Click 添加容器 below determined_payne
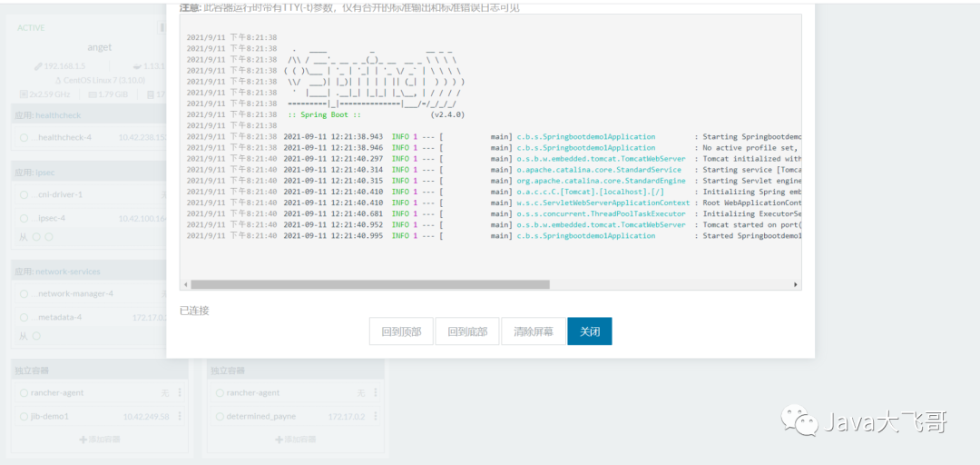The height and width of the screenshot is (465, 980). click(x=296, y=440)
